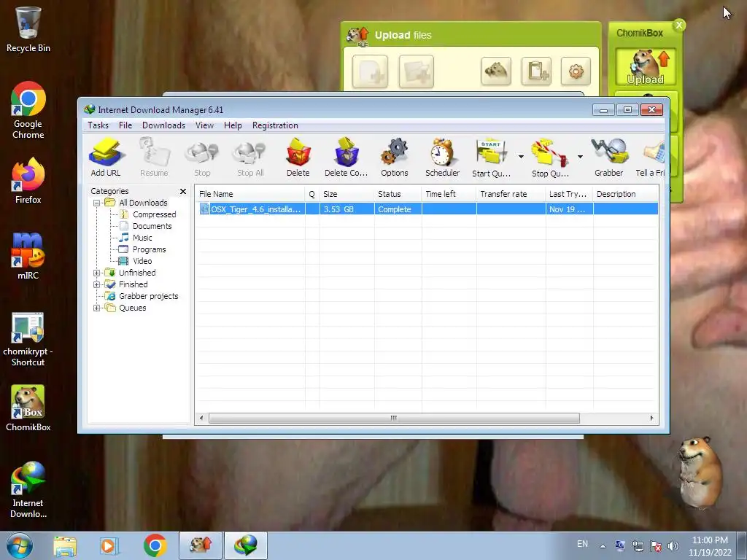The width and height of the screenshot is (747, 560).
Task: Open the Grabber tool icon
Action: point(609,157)
